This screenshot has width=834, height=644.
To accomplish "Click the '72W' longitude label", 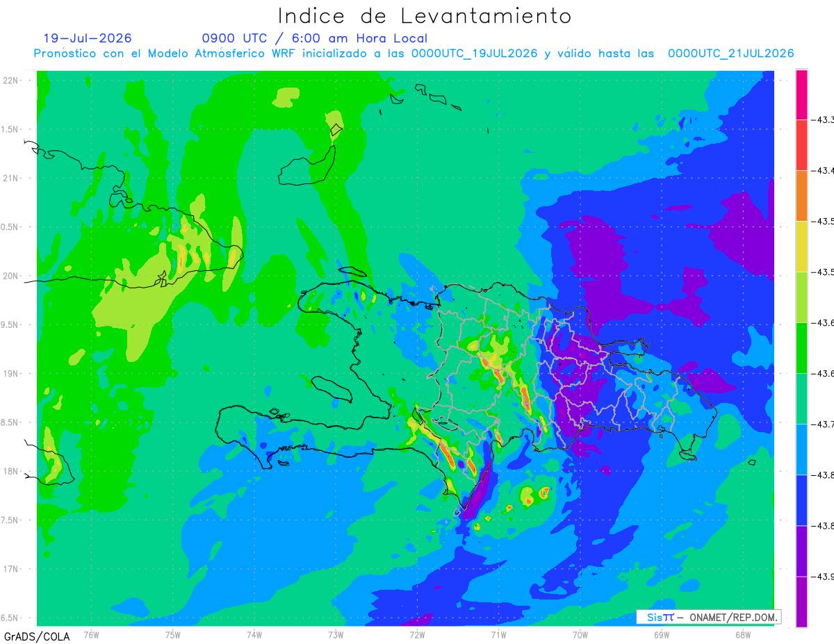I will [417, 634].
